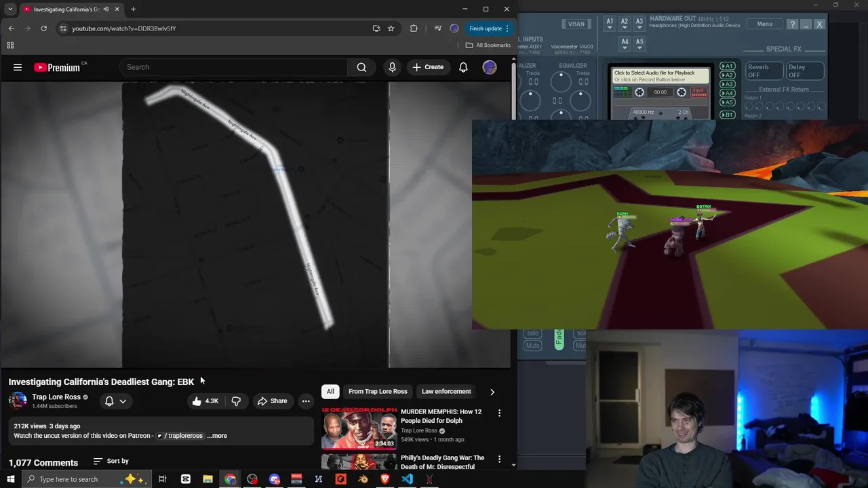
Task: Close the Investigating California's tab
Action: pyautogui.click(x=117, y=9)
